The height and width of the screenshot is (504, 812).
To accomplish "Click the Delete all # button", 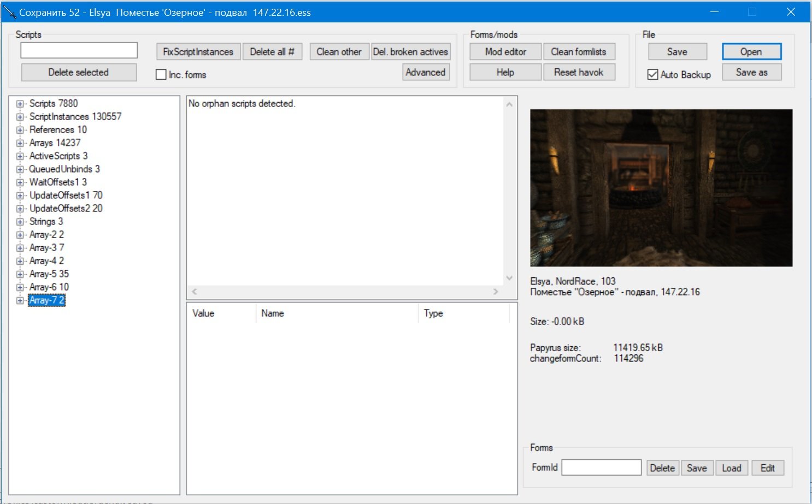I will point(272,52).
